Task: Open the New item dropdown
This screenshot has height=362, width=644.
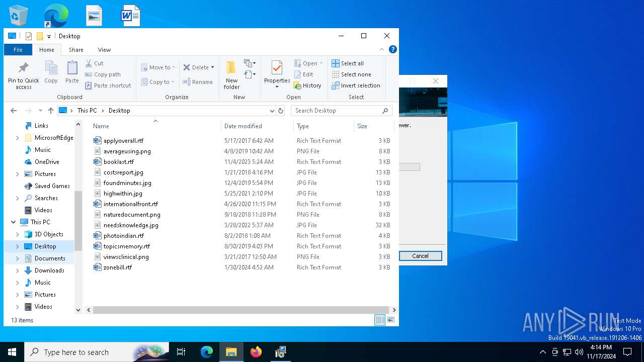Action: (250, 63)
